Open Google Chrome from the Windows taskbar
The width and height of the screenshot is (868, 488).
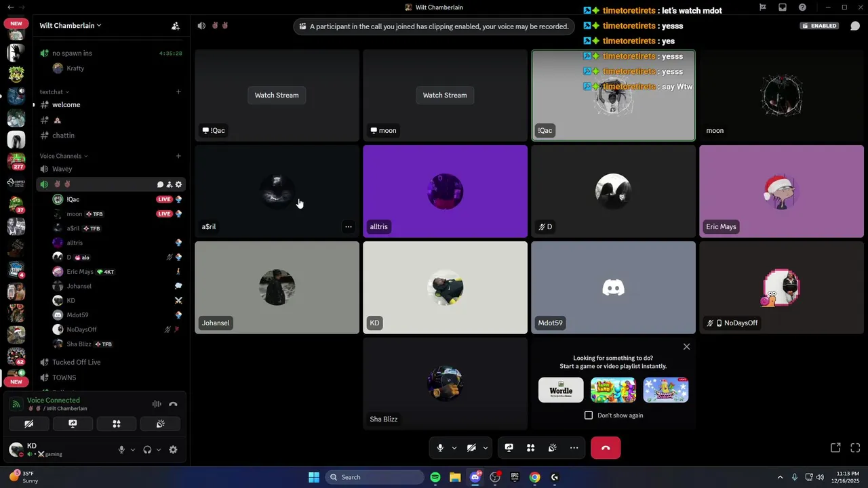534,477
